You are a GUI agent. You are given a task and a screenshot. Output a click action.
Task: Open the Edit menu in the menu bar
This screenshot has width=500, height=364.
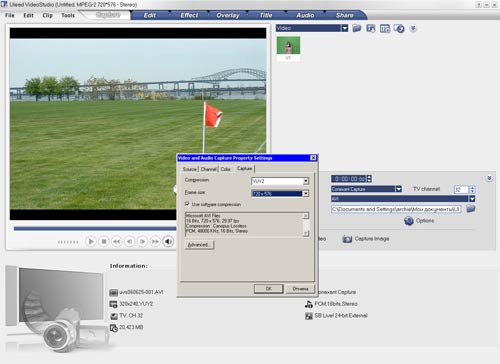(x=28, y=15)
